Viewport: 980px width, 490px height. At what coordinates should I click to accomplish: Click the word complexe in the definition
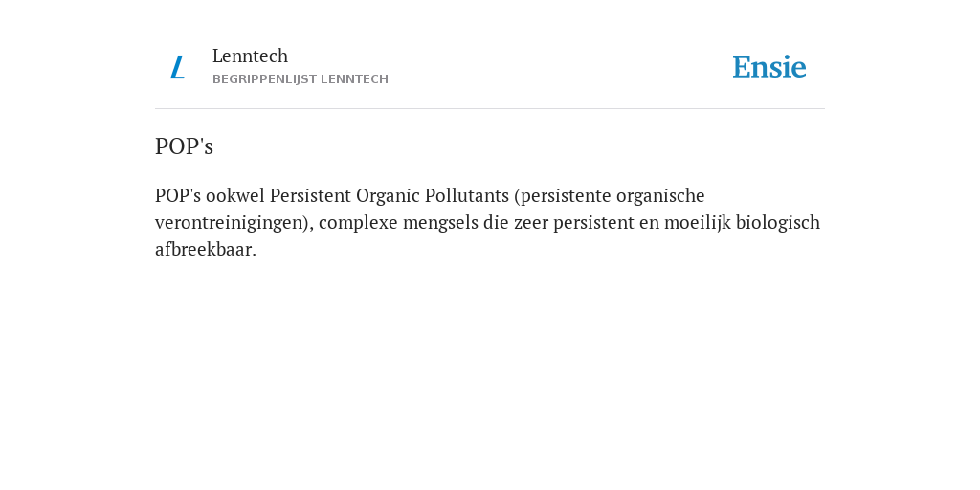358,224
